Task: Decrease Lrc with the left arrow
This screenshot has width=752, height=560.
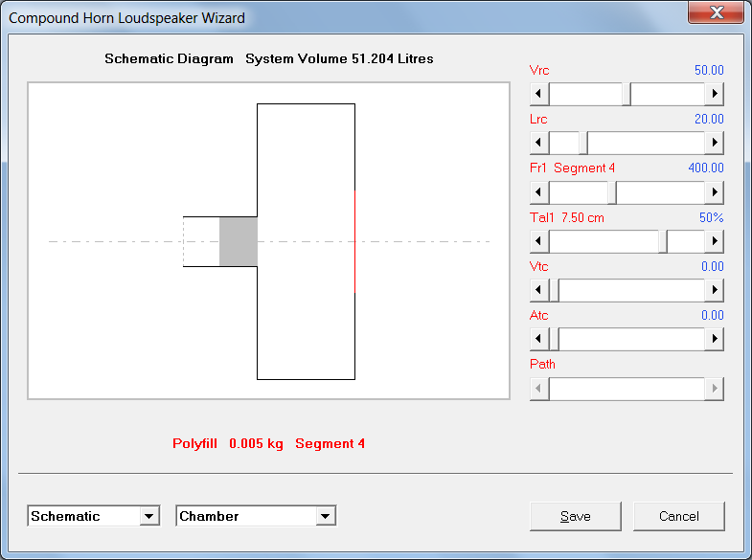Action: click(x=539, y=143)
